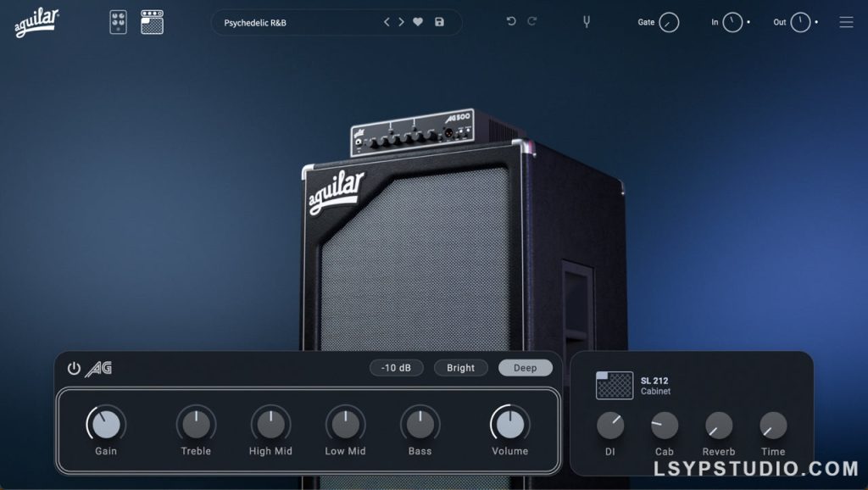Viewport: 868px width, 490px height.
Task: Select the pedal view icon
Action: [118, 22]
